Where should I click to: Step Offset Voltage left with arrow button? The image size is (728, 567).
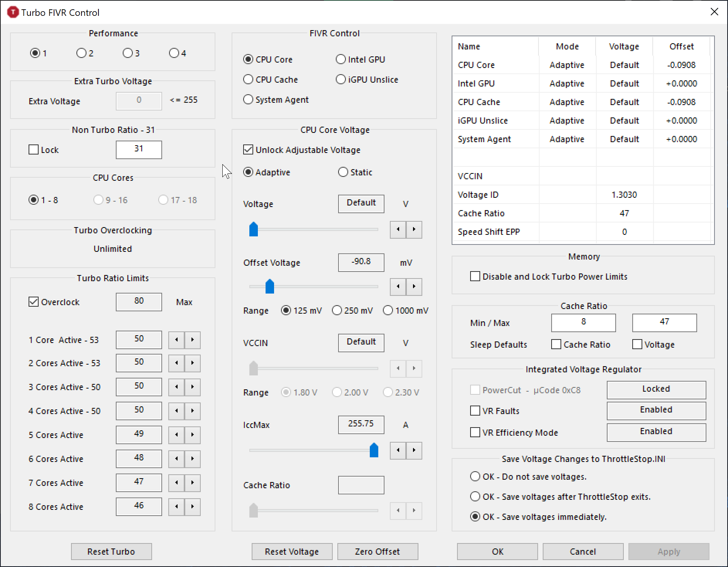pos(398,287)
